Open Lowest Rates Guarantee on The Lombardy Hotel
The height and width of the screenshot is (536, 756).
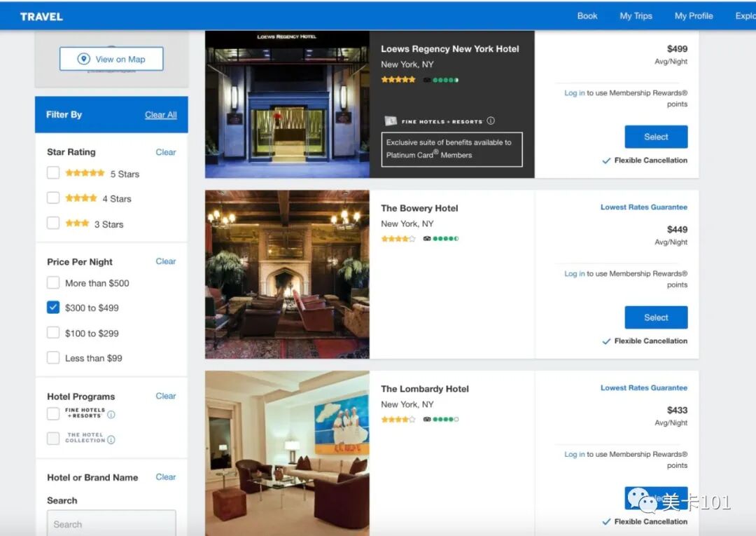click(x=644, y=388)
